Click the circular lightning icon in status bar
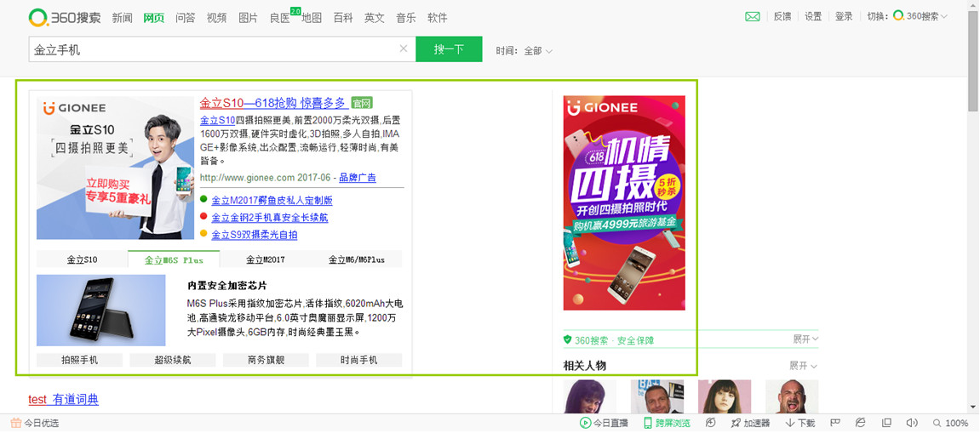The height and width of the screenshot is (433, 980). coord(711,423)
